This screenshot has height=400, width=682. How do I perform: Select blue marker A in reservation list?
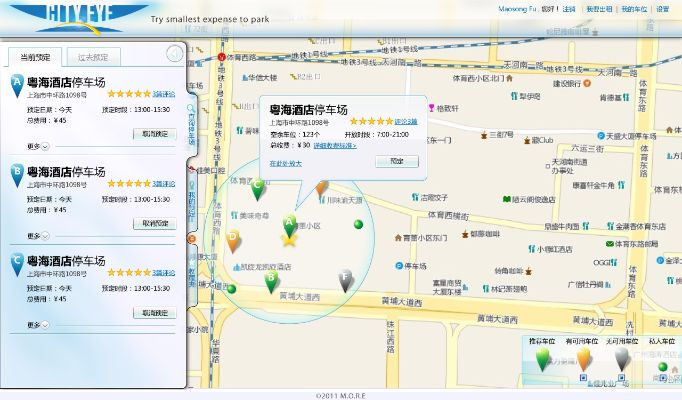tap(17, 86)
